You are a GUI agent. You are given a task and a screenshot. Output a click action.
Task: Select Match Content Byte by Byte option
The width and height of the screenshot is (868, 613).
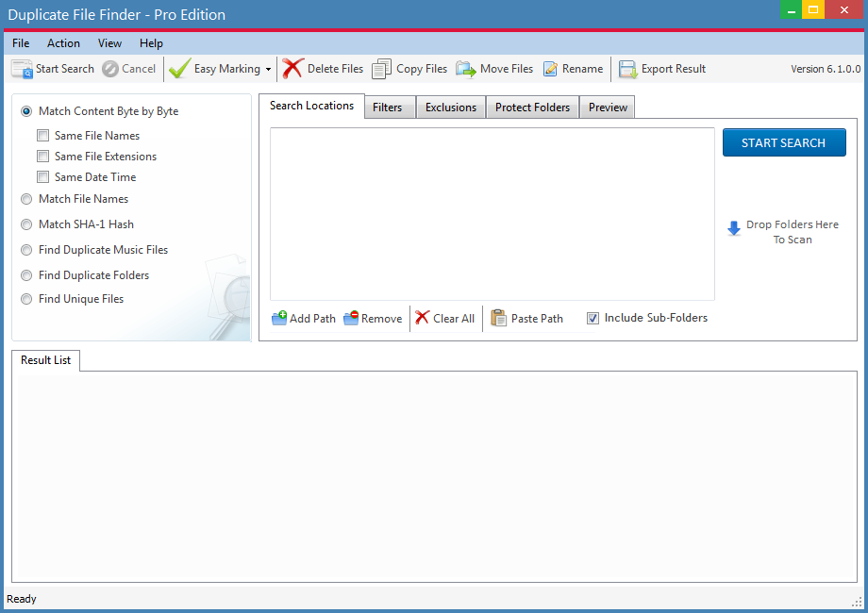pos(26,111)
